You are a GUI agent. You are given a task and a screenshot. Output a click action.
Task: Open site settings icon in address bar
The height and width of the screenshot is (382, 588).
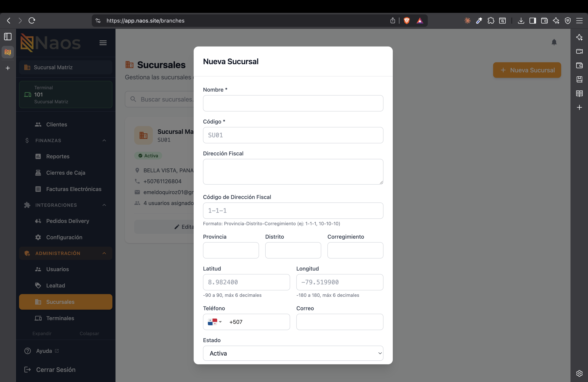(x=98, y=20)
